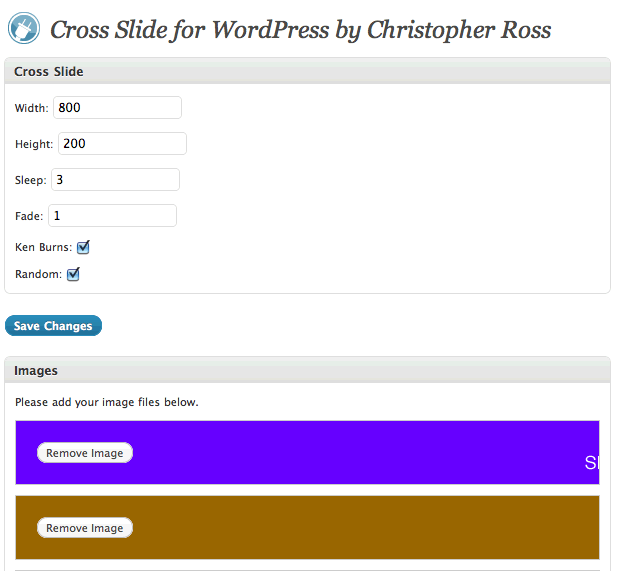Viewport: 622px width, 571px height.
Task: Collapse the Images panel header
Action: pos(307,370)
